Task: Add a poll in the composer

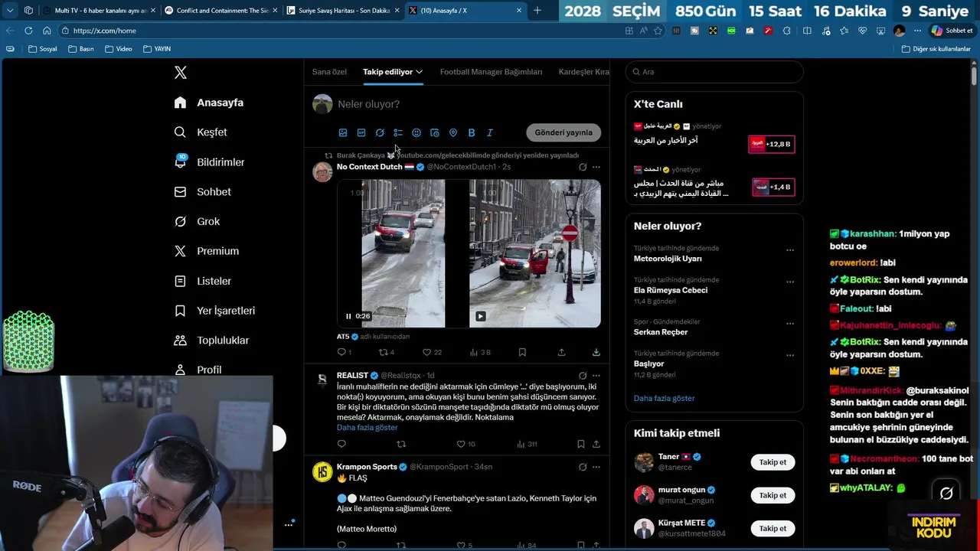Action: 398,132
